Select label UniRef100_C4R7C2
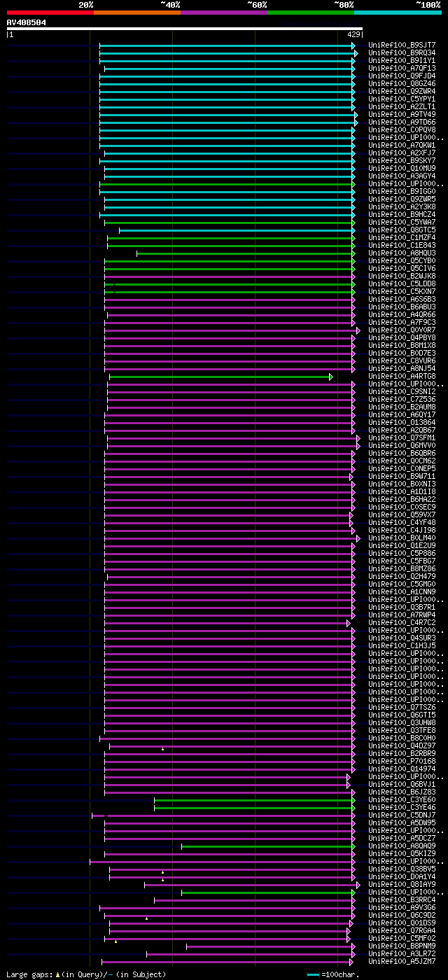Screen dimensions: 448x980 tap(402, 622)
